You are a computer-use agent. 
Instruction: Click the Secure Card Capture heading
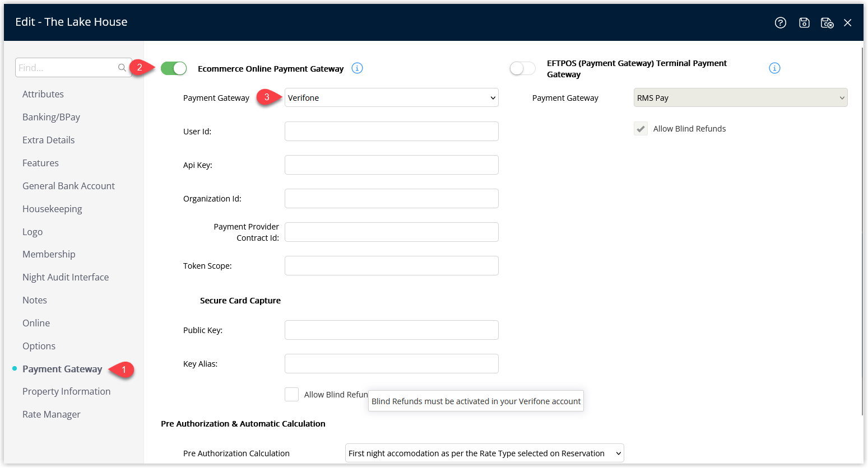tap(240, 301)
